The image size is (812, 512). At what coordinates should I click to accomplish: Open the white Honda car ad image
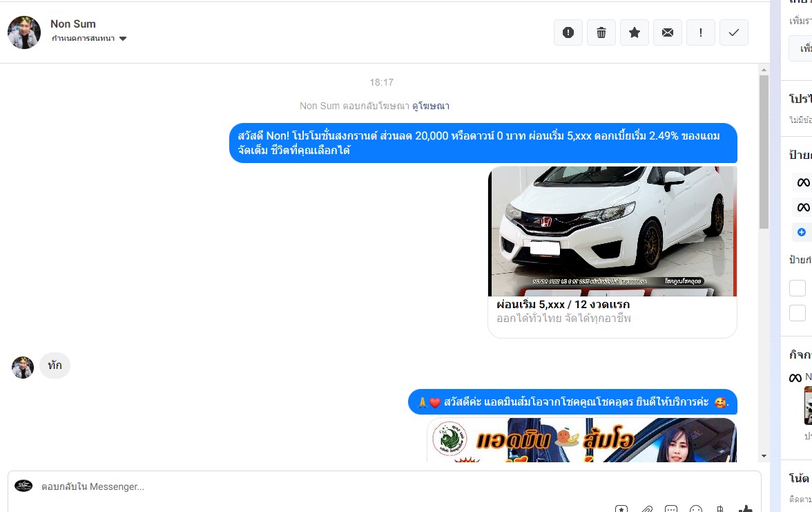[x=612, y=231]
